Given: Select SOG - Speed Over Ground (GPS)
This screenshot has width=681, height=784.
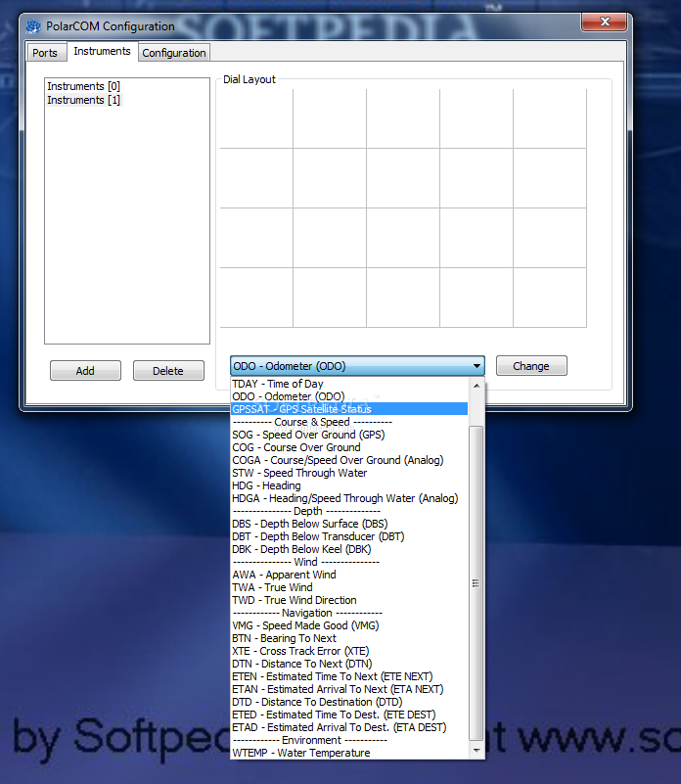Looking at the screenshot, I should pyautogui.click(x=349, y=435).
